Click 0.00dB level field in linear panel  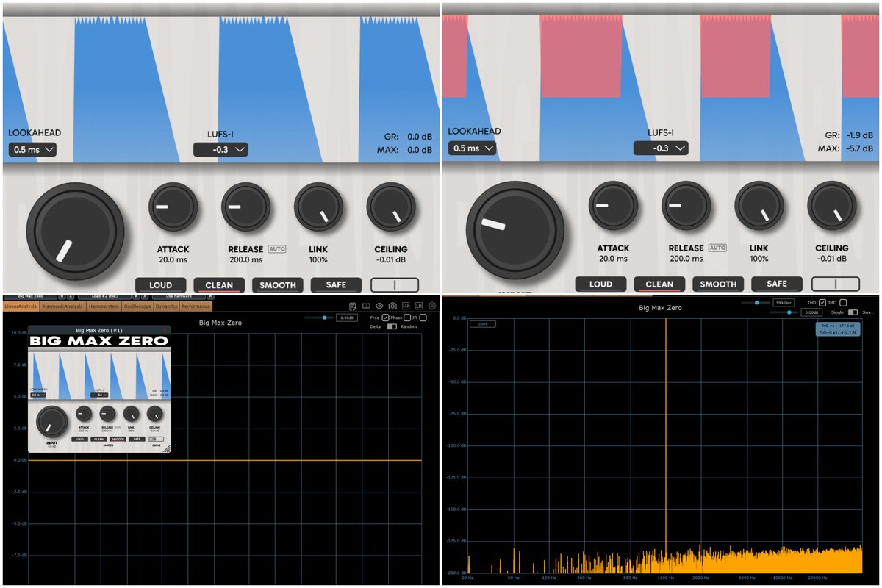click(347, 318)
